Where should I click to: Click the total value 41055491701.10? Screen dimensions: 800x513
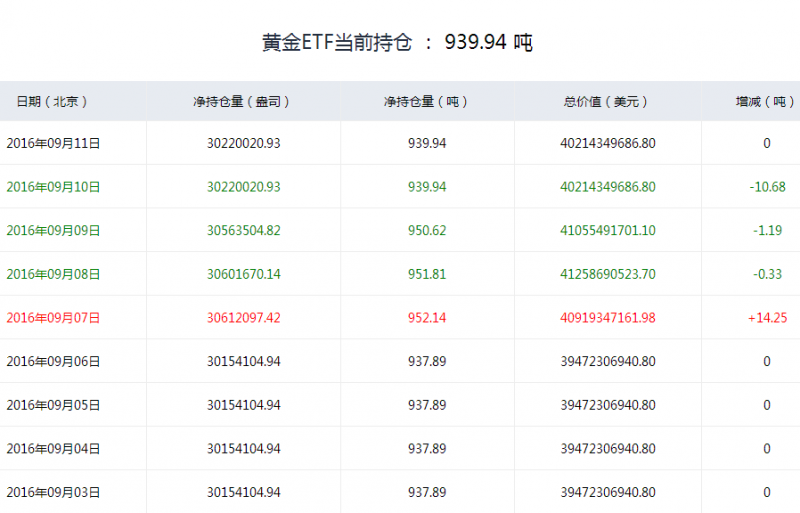[608, 231]
